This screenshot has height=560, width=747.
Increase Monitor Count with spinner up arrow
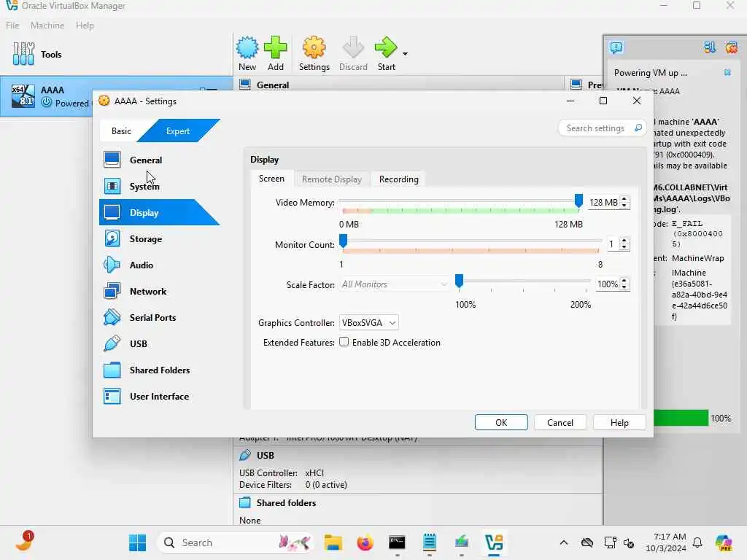[x=624, y=241]
